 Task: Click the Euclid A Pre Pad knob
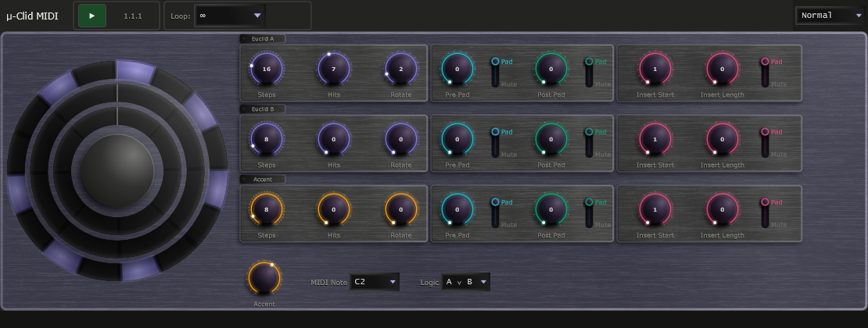pyautogui.click(x=457, y=69)
